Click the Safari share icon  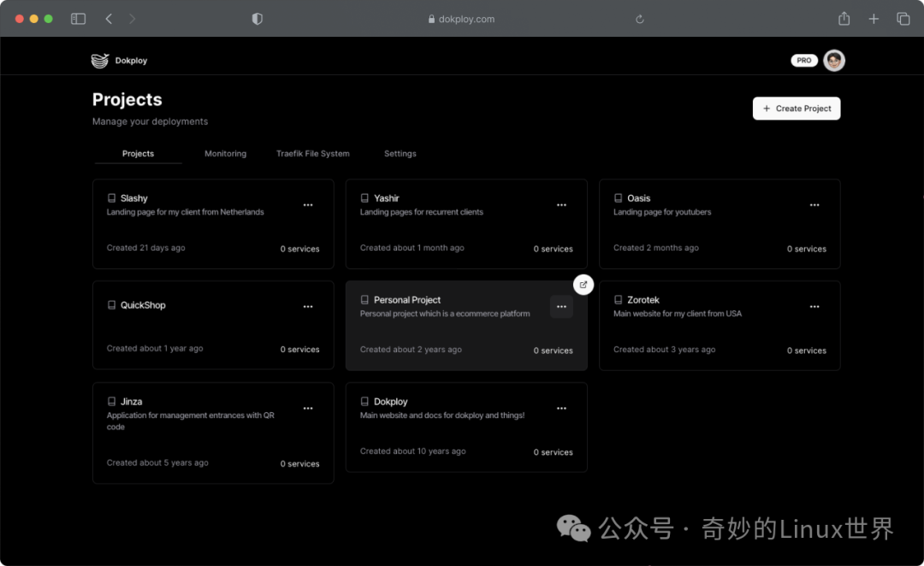844,19
